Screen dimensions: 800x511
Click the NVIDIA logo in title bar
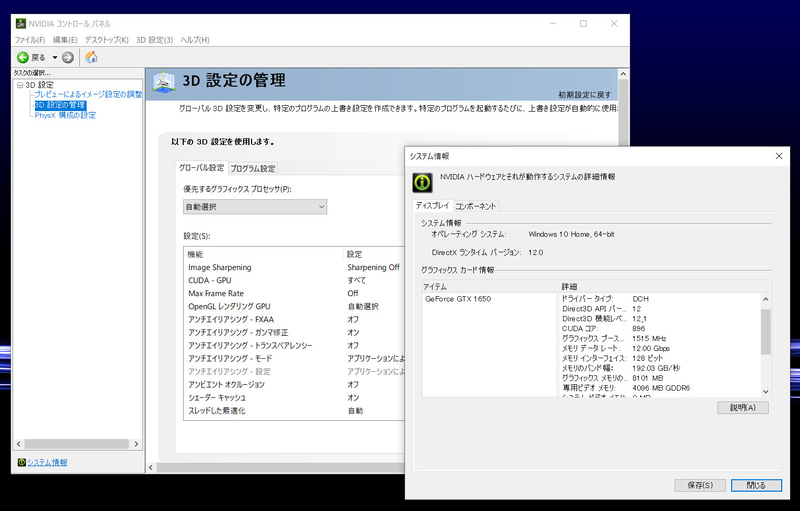pyautogui.click(x=20, y=23)
